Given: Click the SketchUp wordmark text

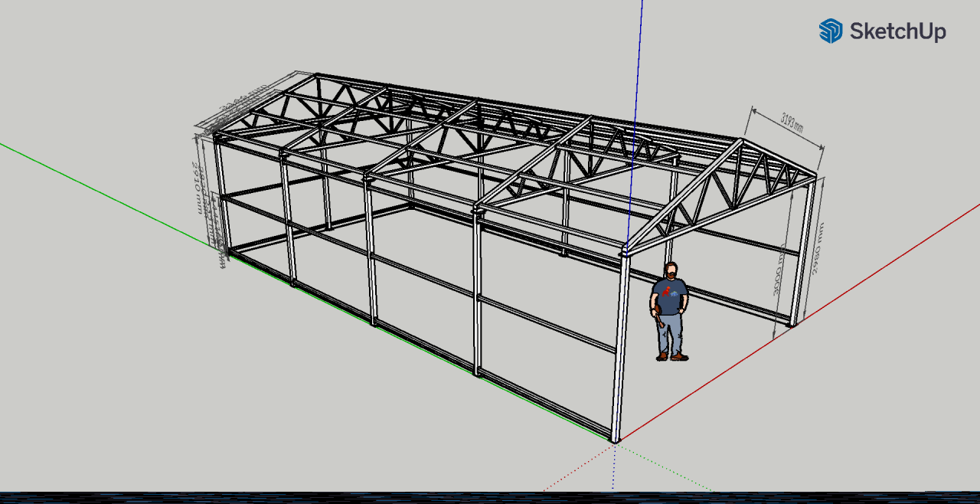Looking at the screenshot, I should (897, 31).
